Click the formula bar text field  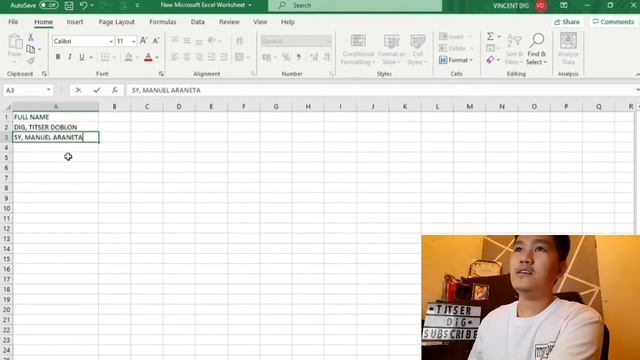coord(380,90)
